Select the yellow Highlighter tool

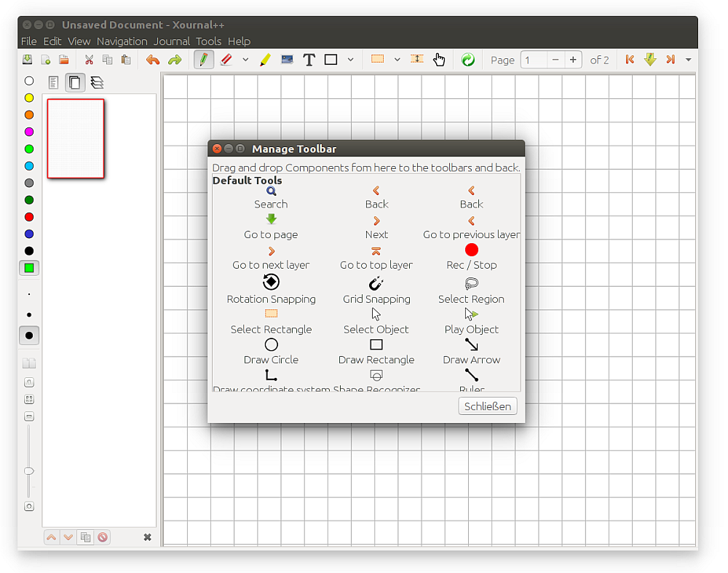tap(265, 60)
